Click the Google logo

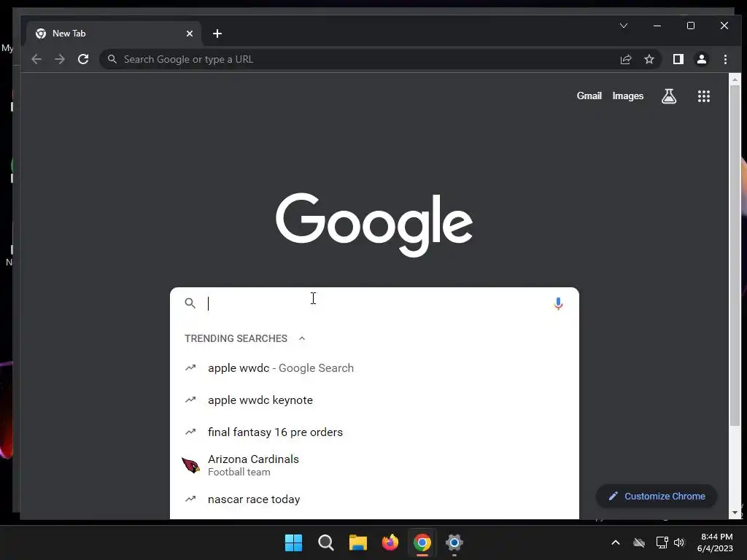374,225
